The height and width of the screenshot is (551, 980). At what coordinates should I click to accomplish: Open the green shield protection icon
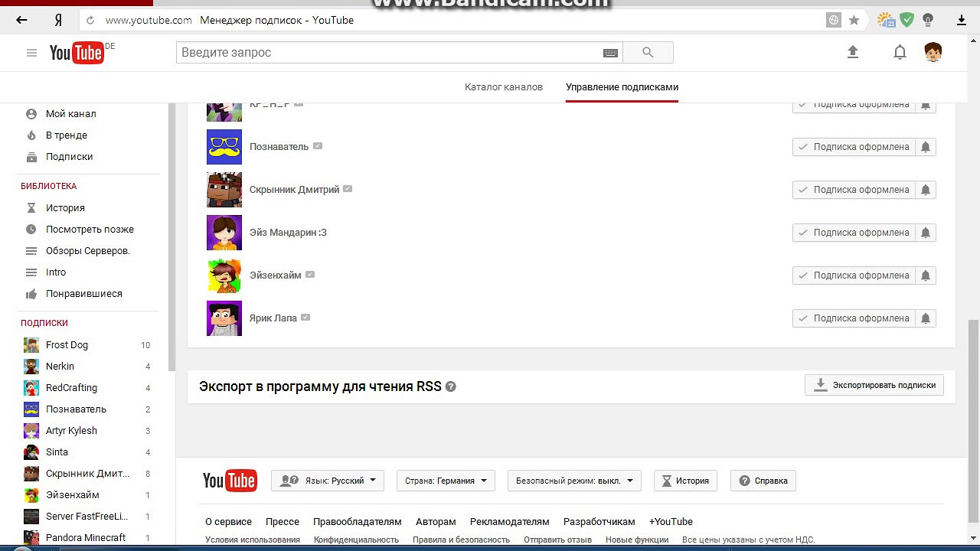point(907,21)
